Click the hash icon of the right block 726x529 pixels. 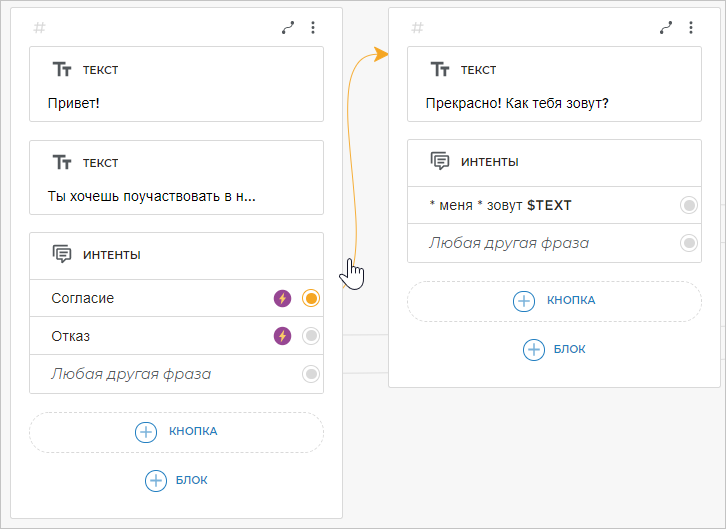[418, 28]
